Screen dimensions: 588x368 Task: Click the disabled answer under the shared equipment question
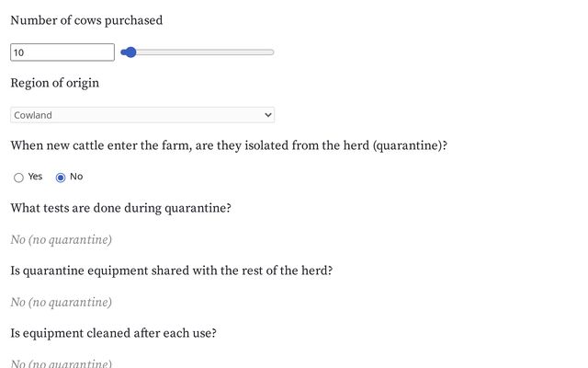tap(61, 303)
